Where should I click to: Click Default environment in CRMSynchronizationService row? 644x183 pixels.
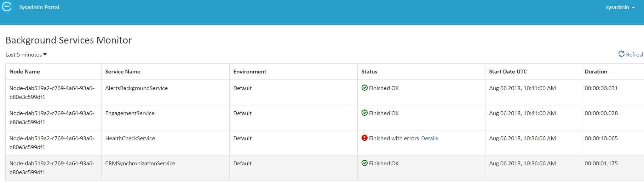[242, 164]
